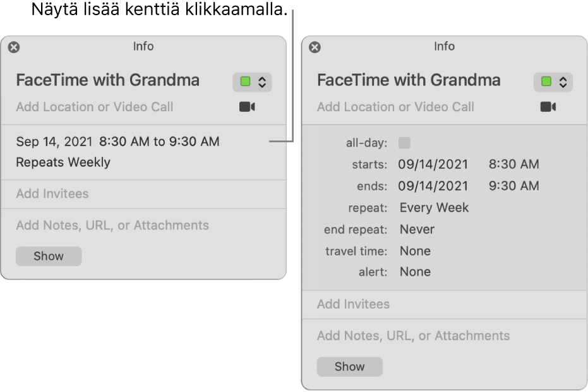
Task: Open end repeat Never popup
Action: coord(417,230)
